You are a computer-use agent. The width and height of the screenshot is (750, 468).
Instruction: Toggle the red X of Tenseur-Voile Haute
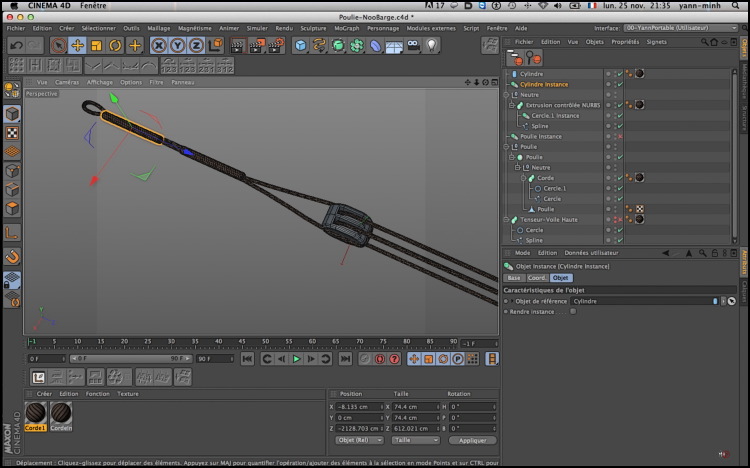(620, 220)
